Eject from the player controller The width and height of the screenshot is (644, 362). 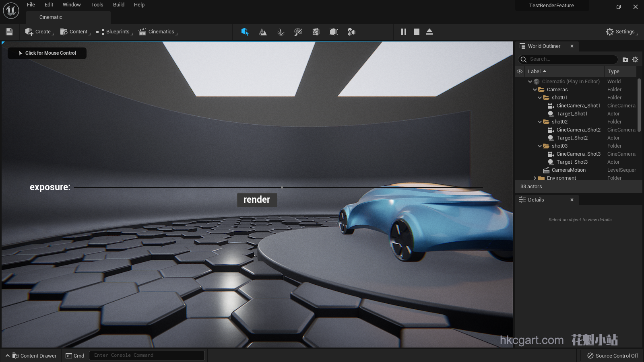(x=429, y=32)
